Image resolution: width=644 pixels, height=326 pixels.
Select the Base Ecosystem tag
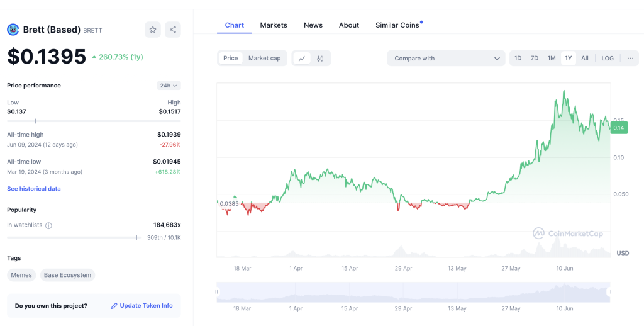pyautogui.click(x=67, y=275)
